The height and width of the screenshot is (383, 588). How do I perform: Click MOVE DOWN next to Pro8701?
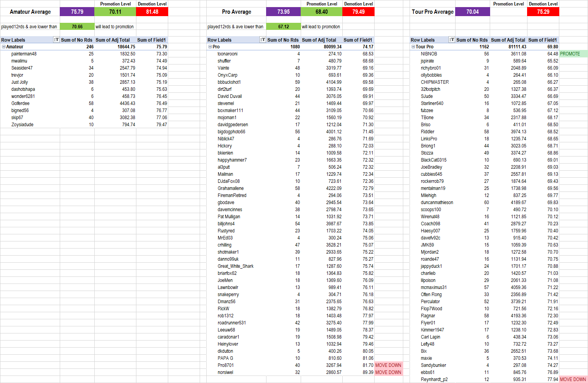[x=388, y=365]
